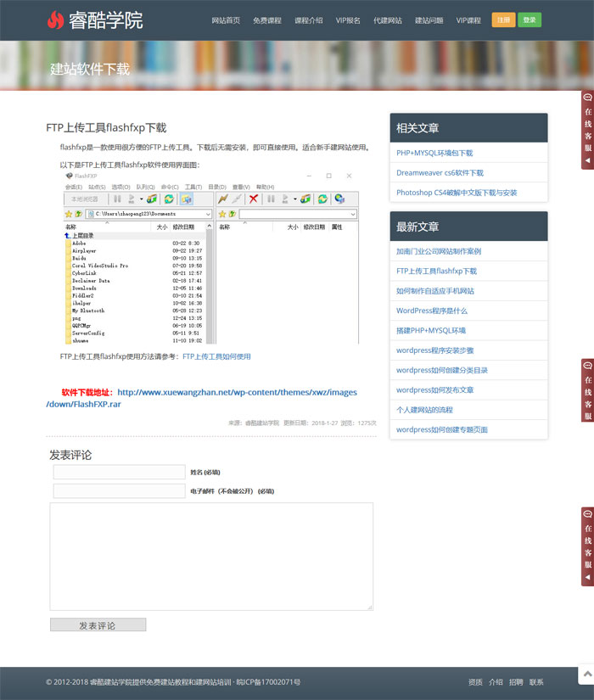This screenshot has width=594, height=700.
Task: Click the 浏览: 1275次 view count
Action: [359, 423]
